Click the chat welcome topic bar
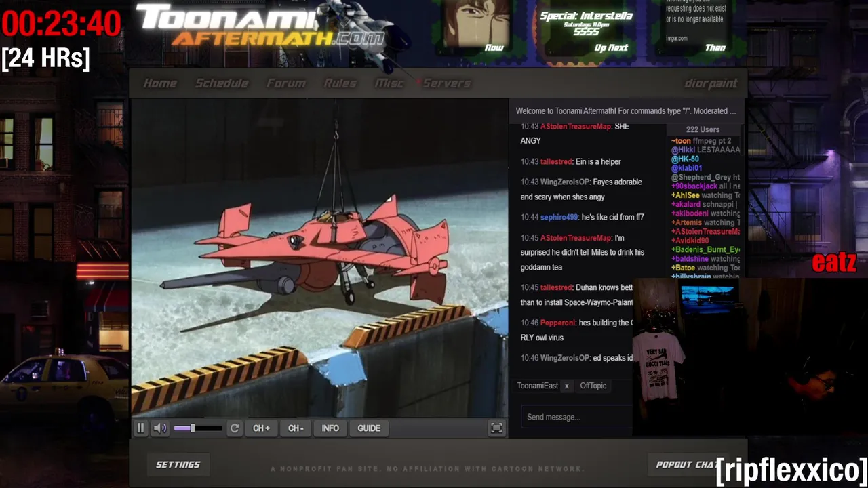Screen dimensions: 868x488 (x=626, y=111)
